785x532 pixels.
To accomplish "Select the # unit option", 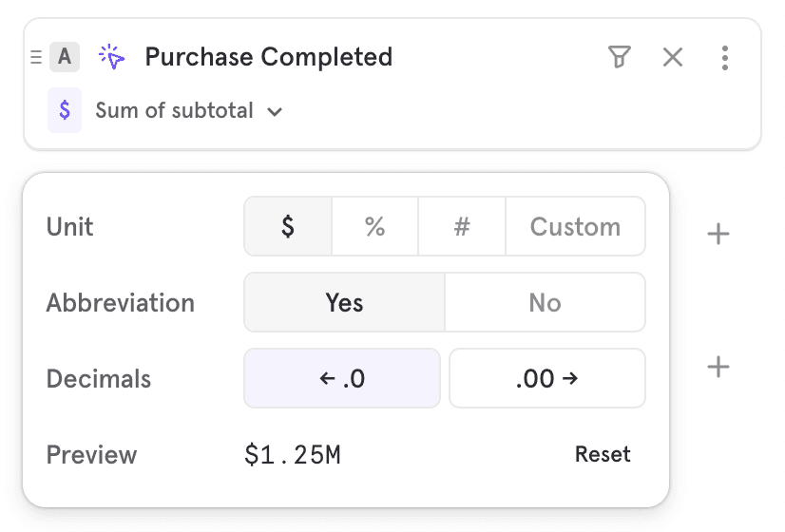I will pyautogui.click(x=462, y=227).
